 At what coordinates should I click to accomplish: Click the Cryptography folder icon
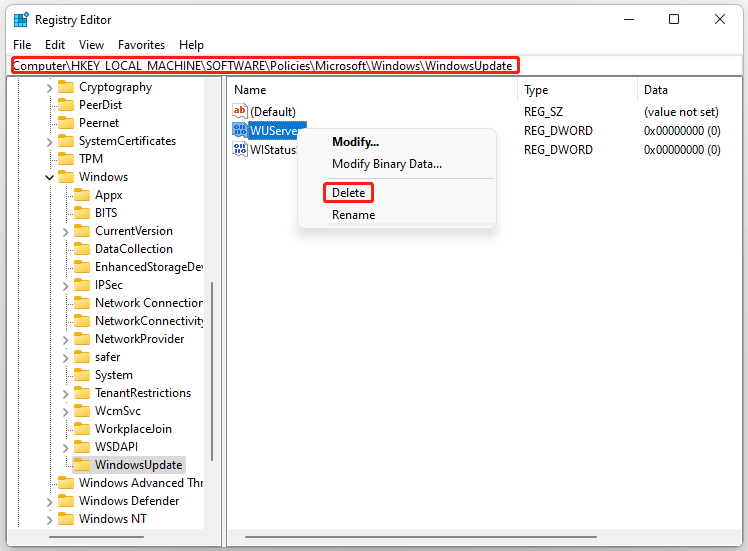pos(66,87)
